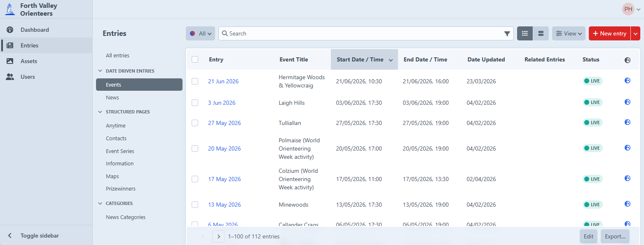Switch to structure view icon
The image size is (644, 245).
point(541,33)
